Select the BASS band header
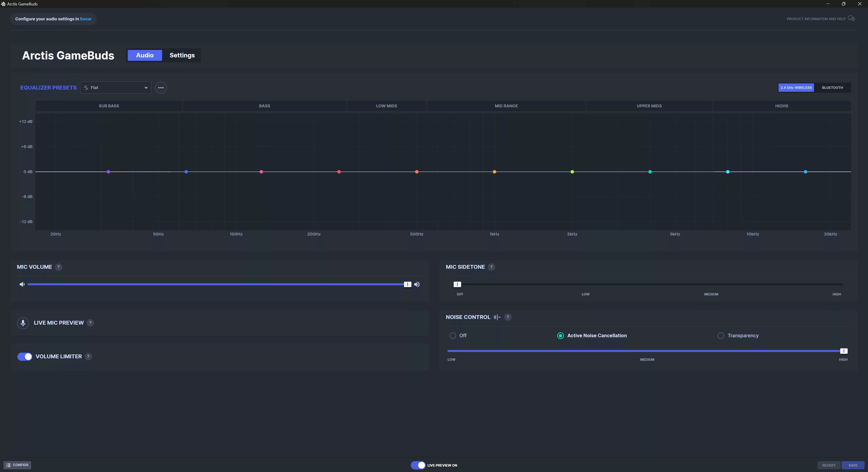This screenshot has width=868, height=472. (264, 106)
